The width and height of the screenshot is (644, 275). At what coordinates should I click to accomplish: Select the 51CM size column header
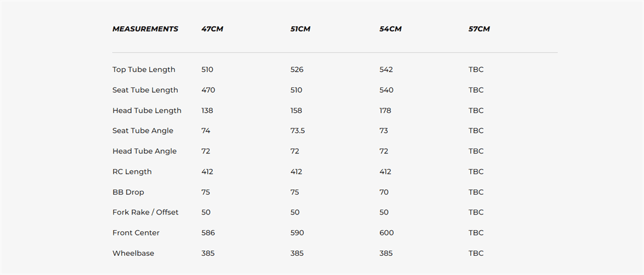pos(300,29)
